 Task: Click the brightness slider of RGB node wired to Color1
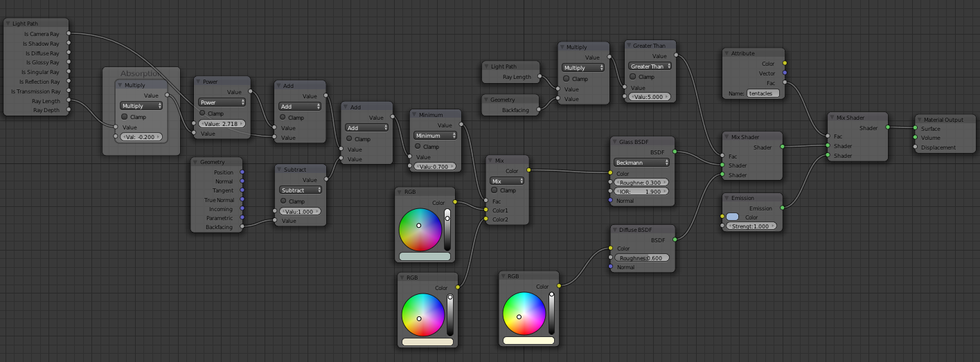pos(447,229)
